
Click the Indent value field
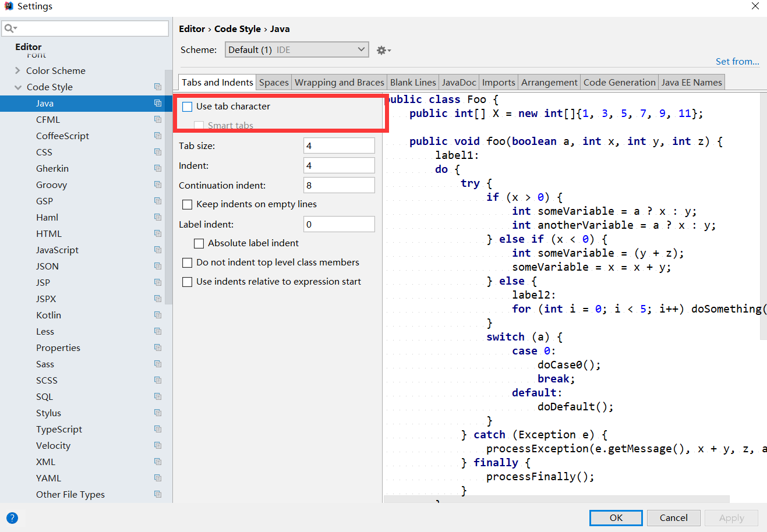point(339,165)
